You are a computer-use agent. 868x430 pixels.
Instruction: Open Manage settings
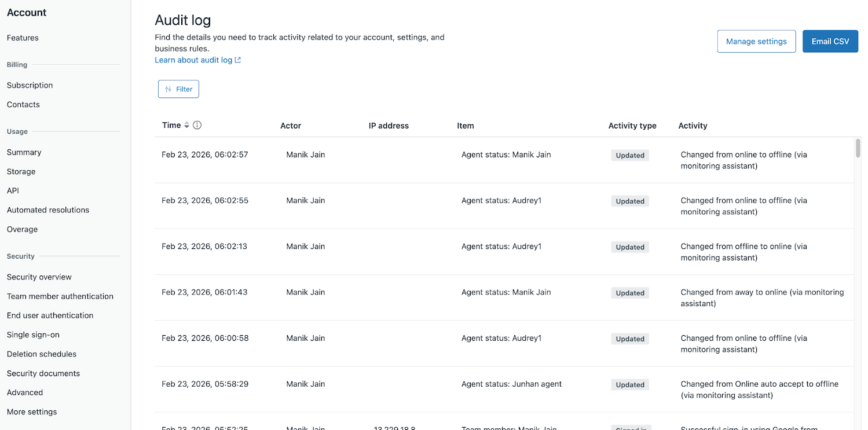(756, 42)
